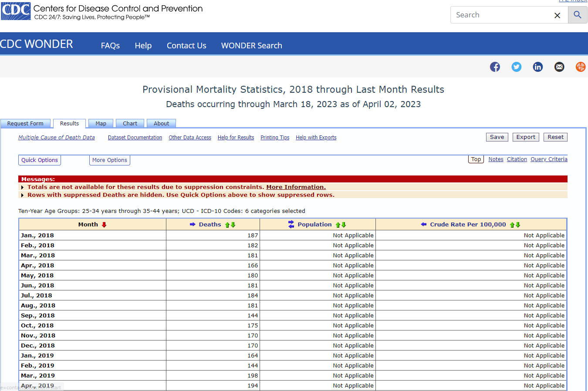Click the Export button
Viewport: 588px width, 391px height.
click(x=526, y=137)
